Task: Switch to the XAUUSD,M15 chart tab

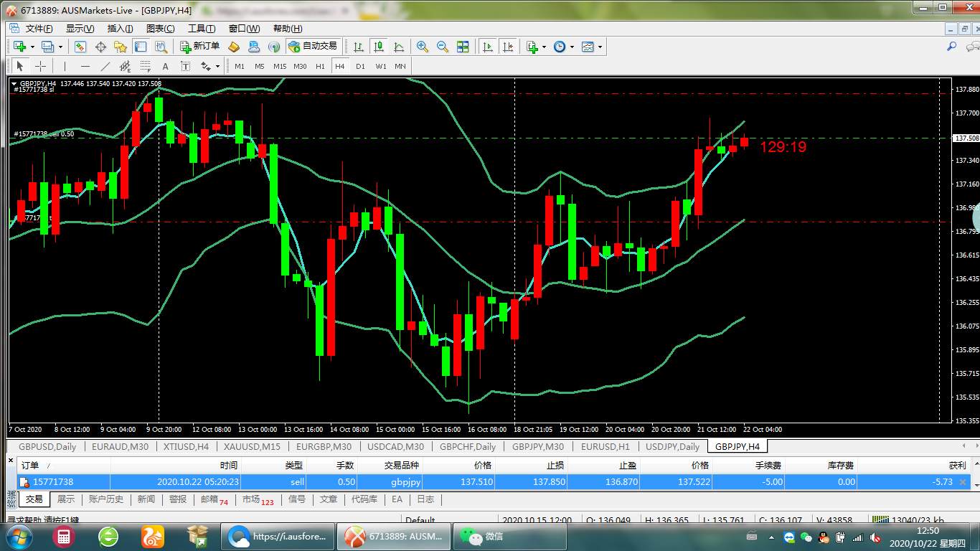Action: tap(252, 446)
